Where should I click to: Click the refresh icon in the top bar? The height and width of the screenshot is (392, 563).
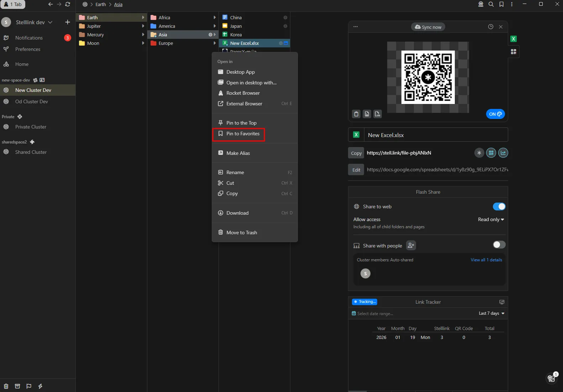pos(68,4)
